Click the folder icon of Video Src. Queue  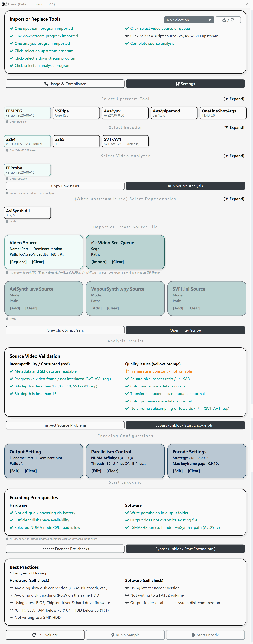[94, 243]
